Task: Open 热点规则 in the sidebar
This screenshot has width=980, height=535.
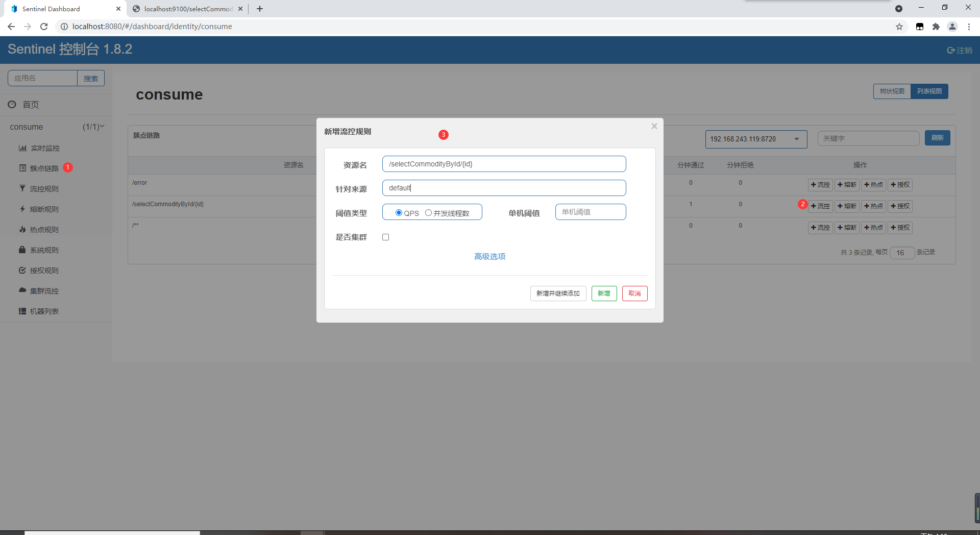Action: click(x=44, y=230)
